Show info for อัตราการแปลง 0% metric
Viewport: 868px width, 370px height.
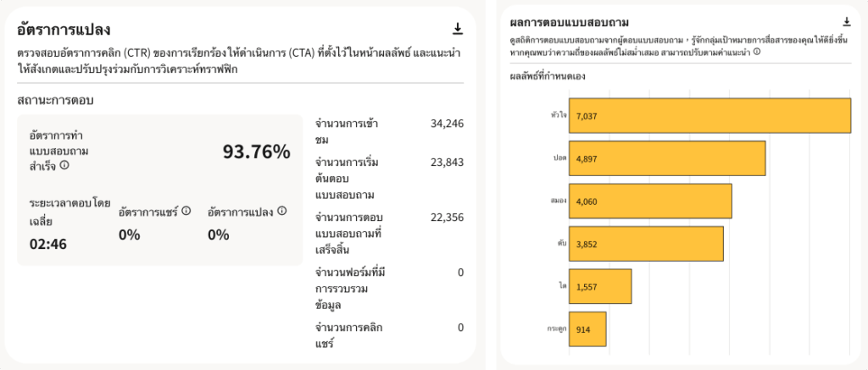pyautogui.click(x=282, y=211)
